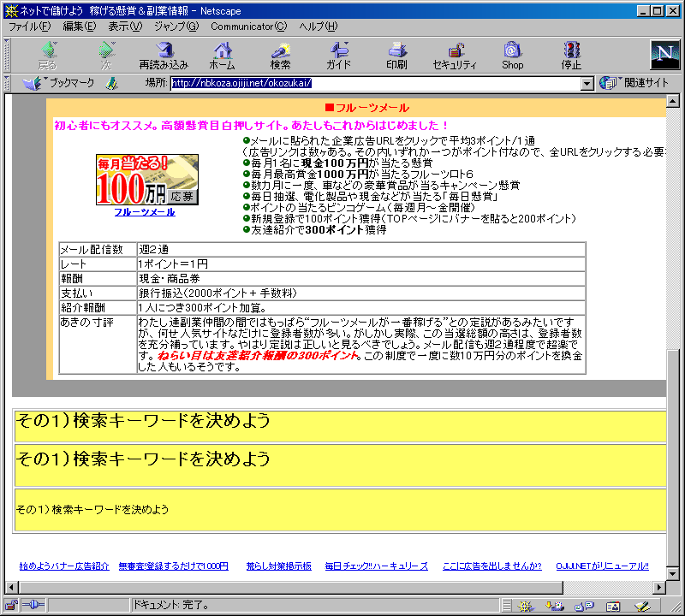Click the 銀行振込(2000ポイント+手数料) cell
Screen dimensions: 685x616
[360, 293]
